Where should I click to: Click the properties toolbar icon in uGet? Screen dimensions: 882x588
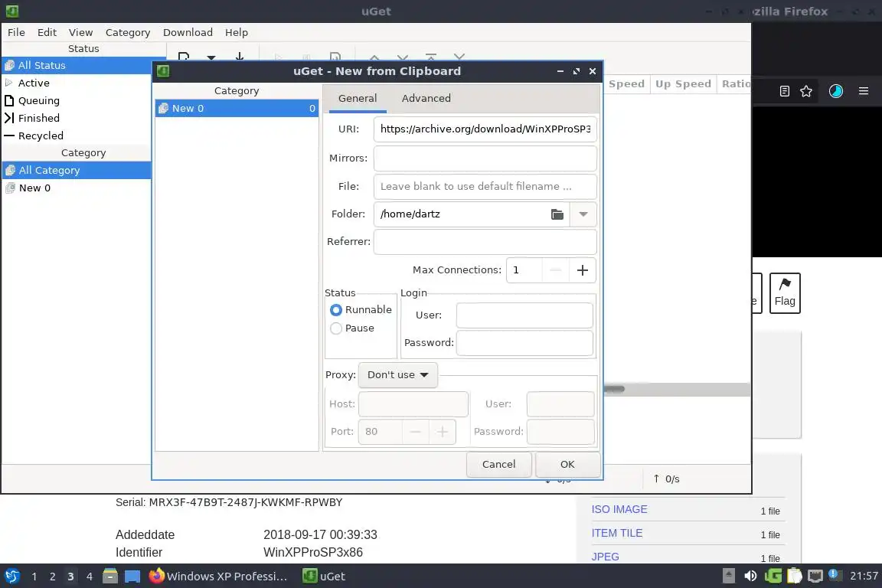pyautogui.click(x=335, y=56)
